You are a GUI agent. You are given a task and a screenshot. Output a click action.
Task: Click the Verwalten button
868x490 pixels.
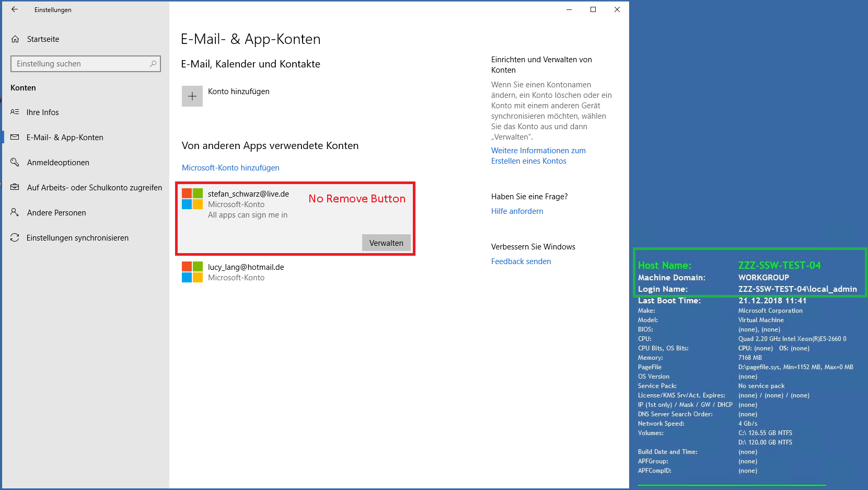tap(386, 243)
